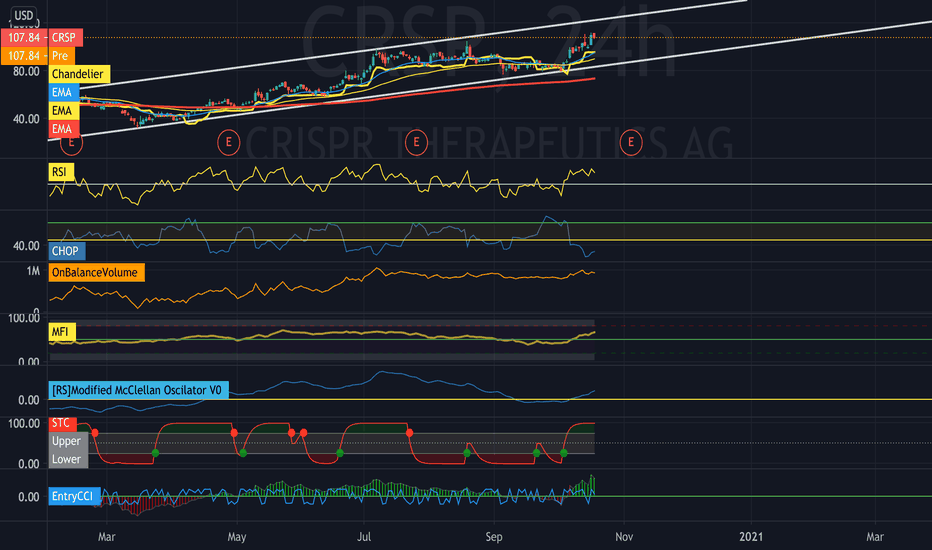Image resolution: width=932 pixels, height=550 pixels.
Task: Click the Nov label on time axis
Action: click(x=624, y=537)
